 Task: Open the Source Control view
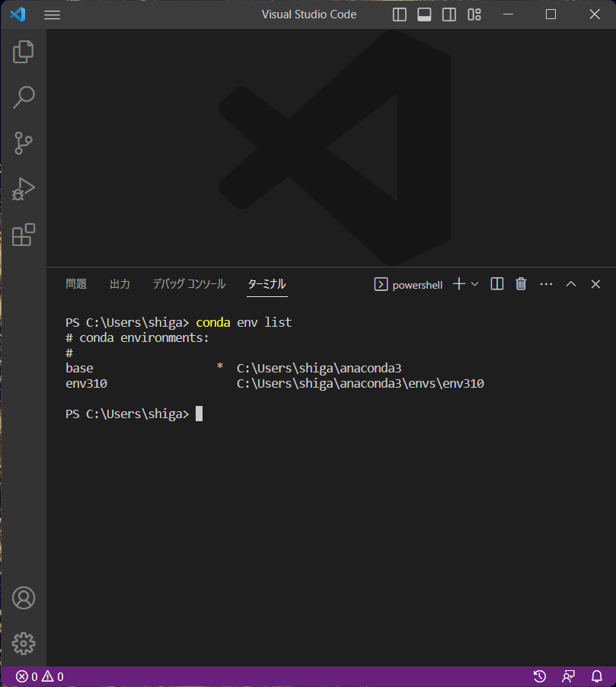23,143
